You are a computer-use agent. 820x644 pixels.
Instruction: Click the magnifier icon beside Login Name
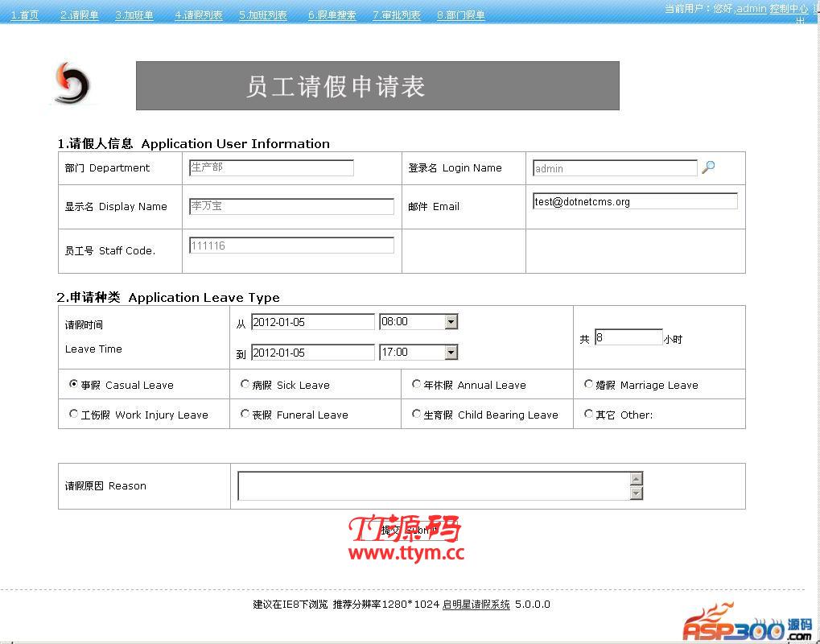[708, 167]
